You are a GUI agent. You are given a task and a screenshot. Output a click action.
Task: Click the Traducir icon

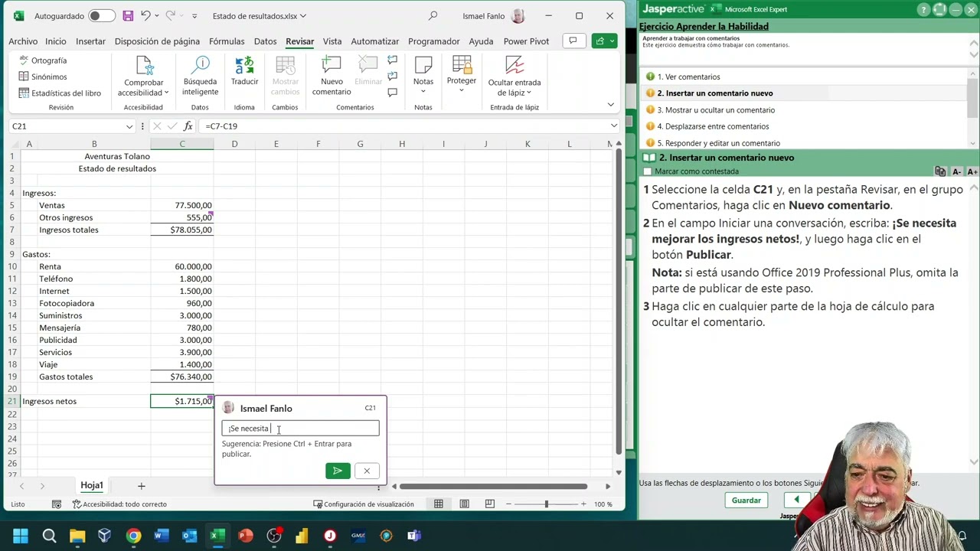point(244,66)
